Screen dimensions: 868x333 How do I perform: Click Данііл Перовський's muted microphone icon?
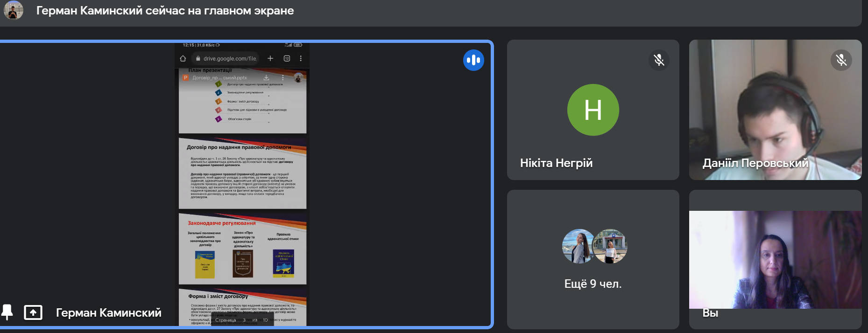(841, 60)
